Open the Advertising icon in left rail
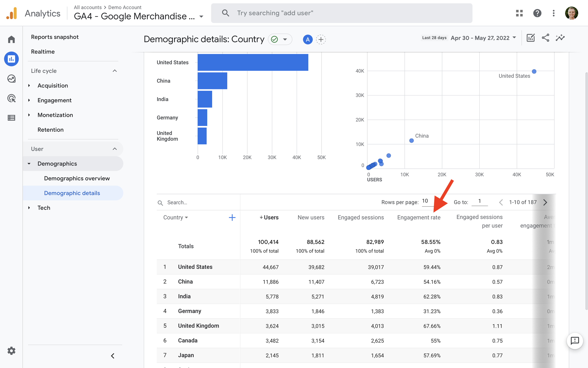Screen dimensions: 588x368 pyautogui.click(x=12, y=98)
